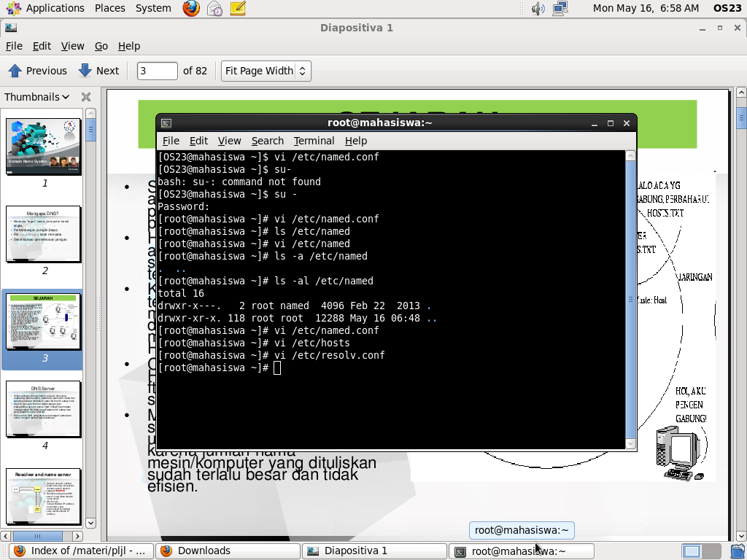Open the Terminal menu in the terminal window
The width and height of the screenshot is (747, 560).
314,141
